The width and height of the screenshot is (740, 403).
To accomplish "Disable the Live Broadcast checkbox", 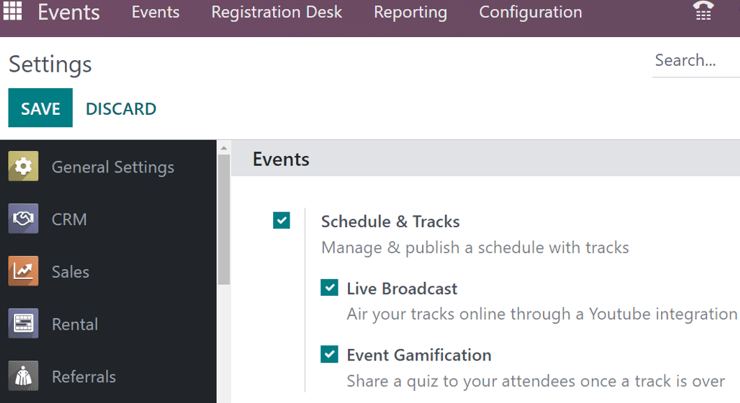I will [x=329, y=288].
